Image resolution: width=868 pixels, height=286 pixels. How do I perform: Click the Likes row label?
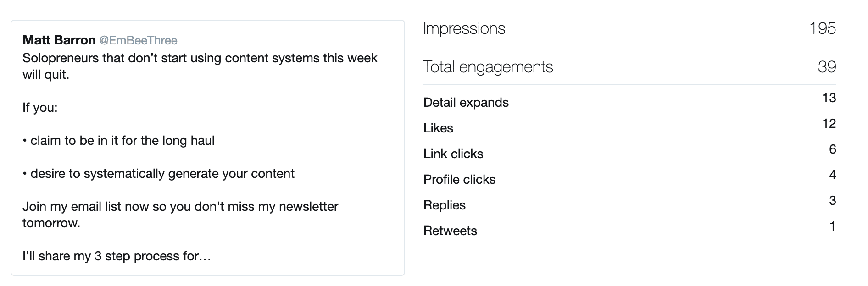[438, 128]
